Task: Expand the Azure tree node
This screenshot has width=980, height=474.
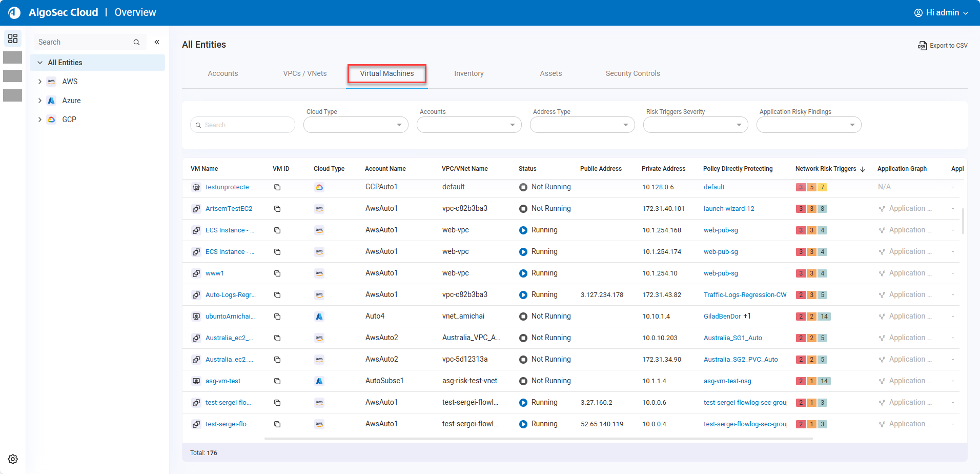Action: click(40, 101)
